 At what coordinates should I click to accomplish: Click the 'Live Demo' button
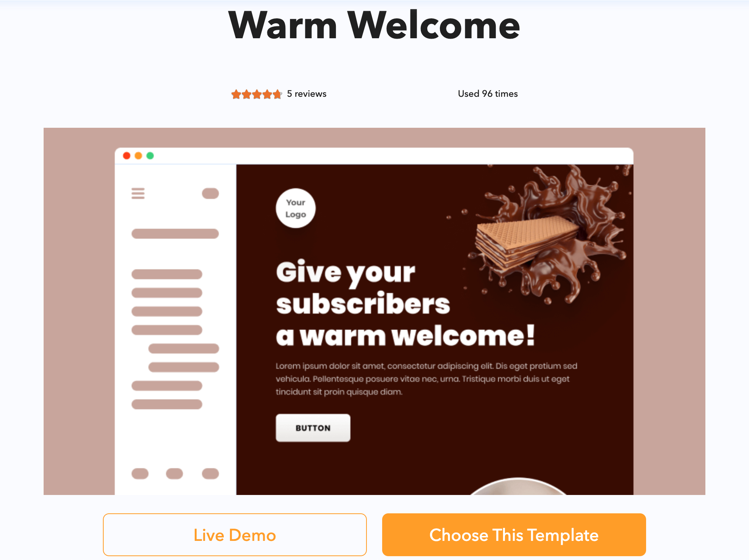[x=235, y=535]
